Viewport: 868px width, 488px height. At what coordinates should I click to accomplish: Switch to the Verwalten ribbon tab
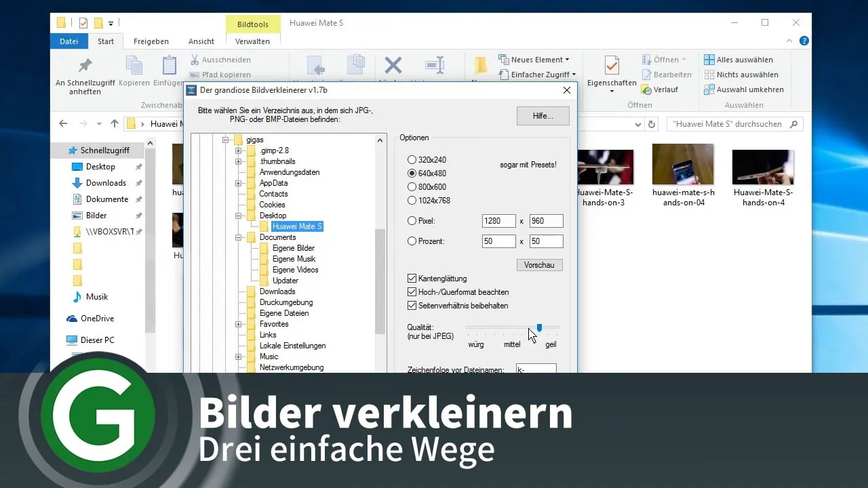(252, 41)
